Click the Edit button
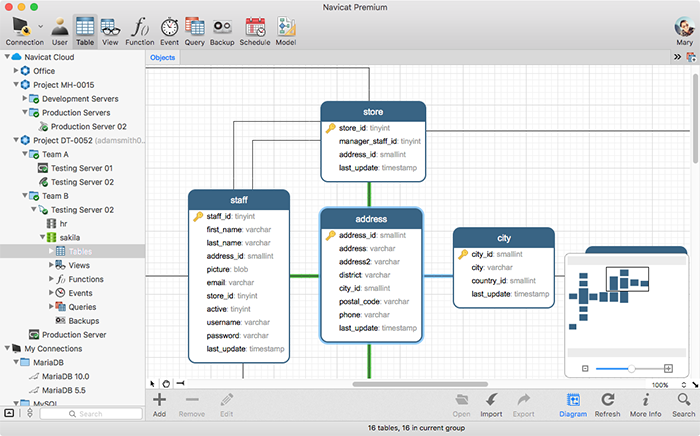Image resolution: width=700 pixels, height=436 pixels. pyautogui.click(x=227, y=405)
